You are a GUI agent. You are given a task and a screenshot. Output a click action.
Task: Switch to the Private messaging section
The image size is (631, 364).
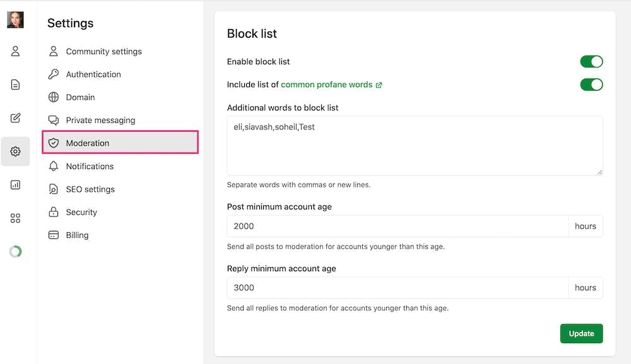point(100,120)
